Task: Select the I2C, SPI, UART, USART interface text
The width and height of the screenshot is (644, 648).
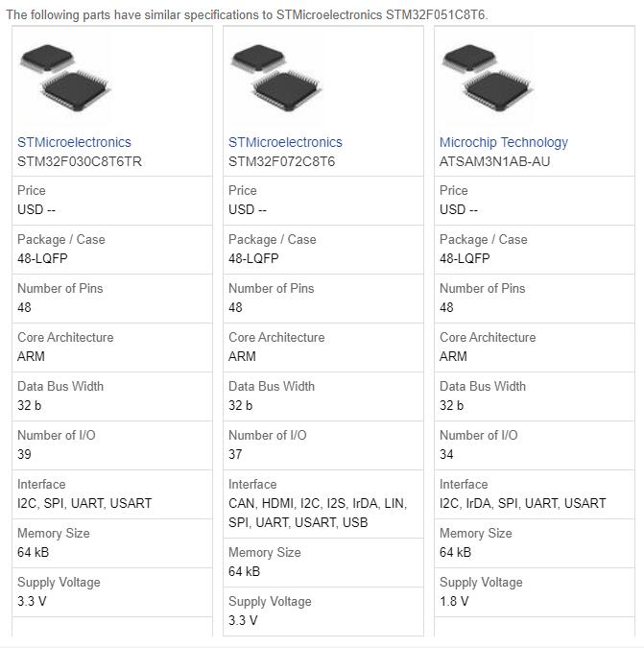Action: [84, 503]
